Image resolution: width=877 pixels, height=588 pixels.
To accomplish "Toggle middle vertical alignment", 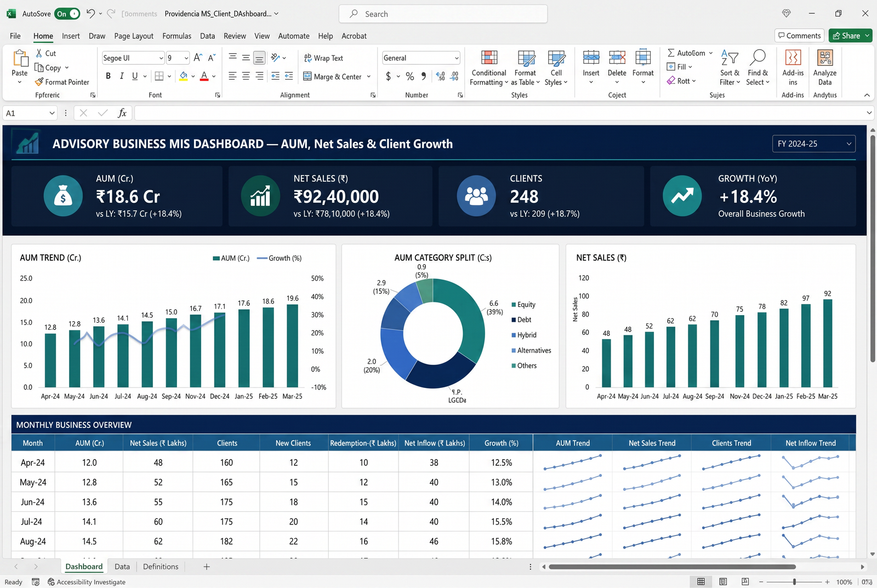I will tap(246, 57).
